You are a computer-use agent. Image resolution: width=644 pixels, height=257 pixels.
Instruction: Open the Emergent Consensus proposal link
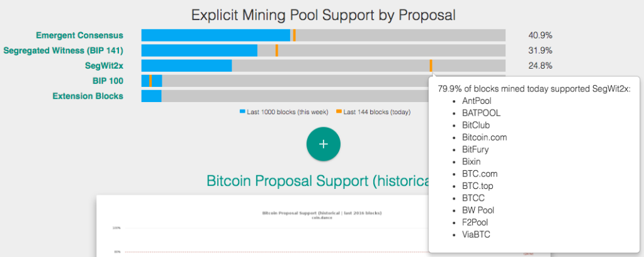[79, 35]
